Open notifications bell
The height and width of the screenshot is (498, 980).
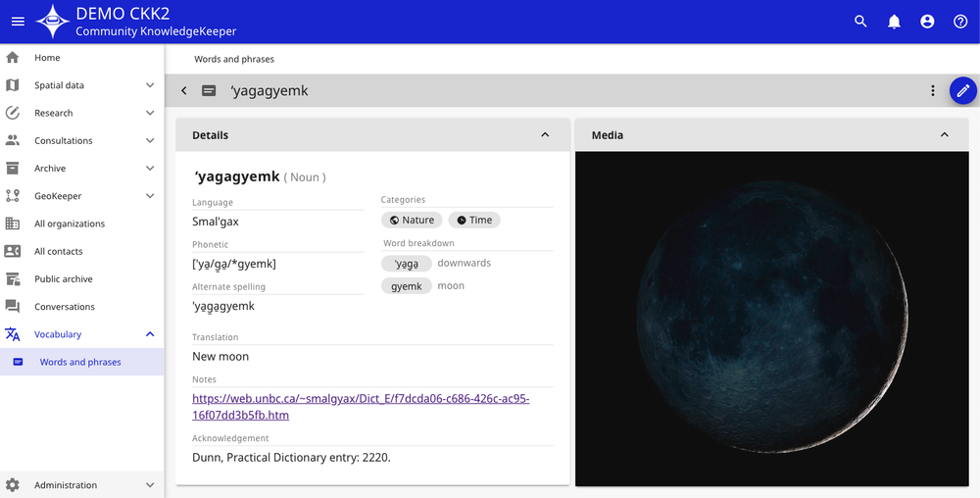(895, 22)
